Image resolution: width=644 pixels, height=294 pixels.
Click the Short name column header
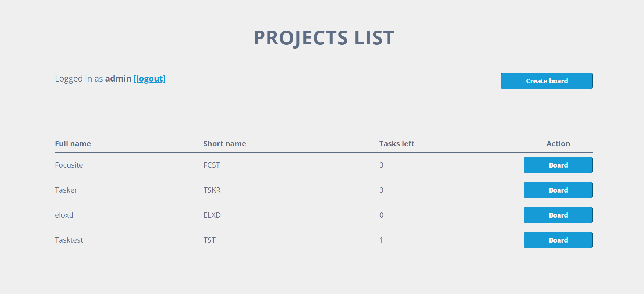[224, 144]
